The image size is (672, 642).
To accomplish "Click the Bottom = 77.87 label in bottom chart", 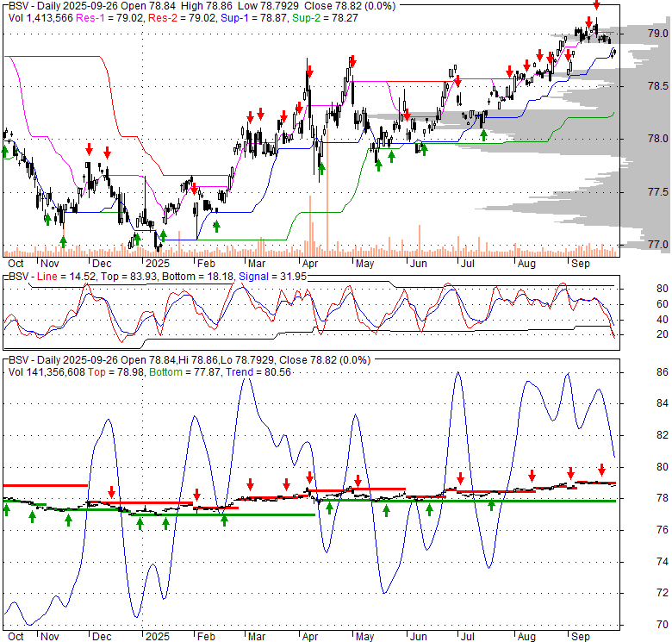I will pyautogui.click(x=184, y=372).
